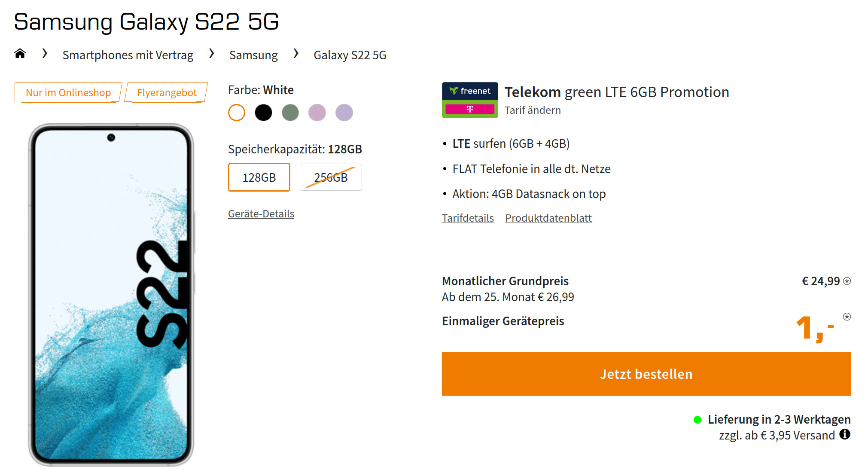This screenshot has width=868, height=470.
Task: Pick the green color option
Action: pyautogui.click(x=290, y=113)
